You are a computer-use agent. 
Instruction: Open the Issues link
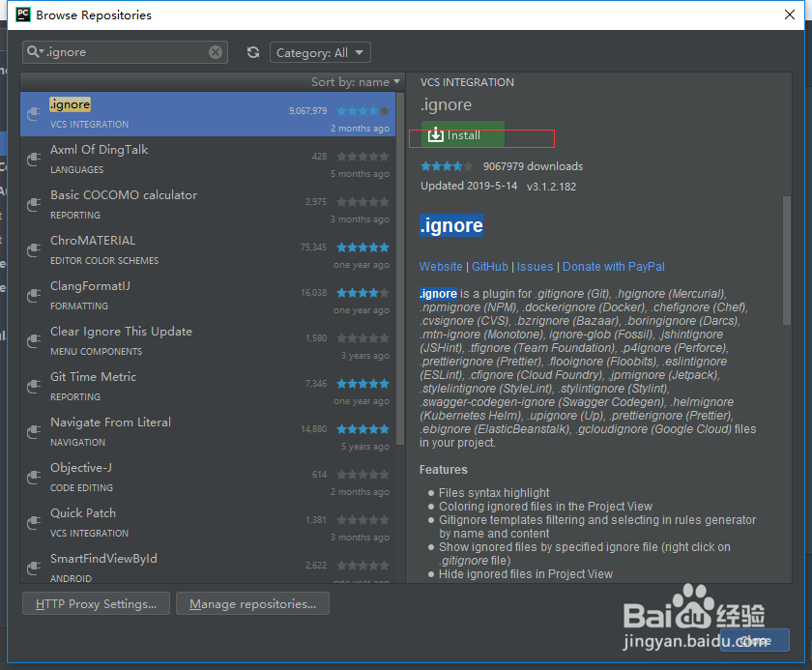point(535,267)
